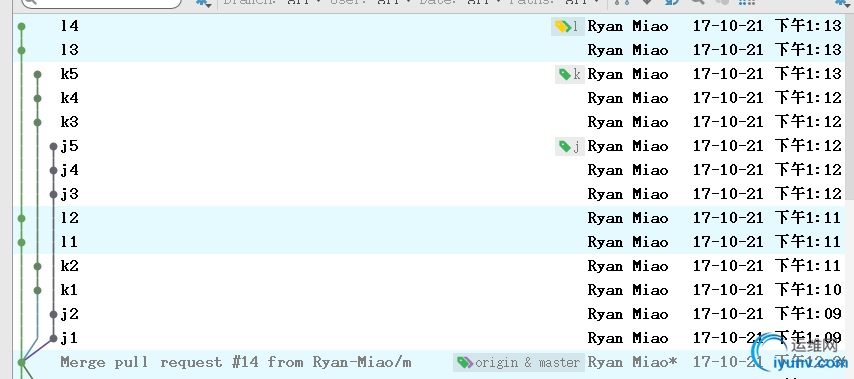Click the 下午1:10 timestamp in the k1 row

click(808, 290)
